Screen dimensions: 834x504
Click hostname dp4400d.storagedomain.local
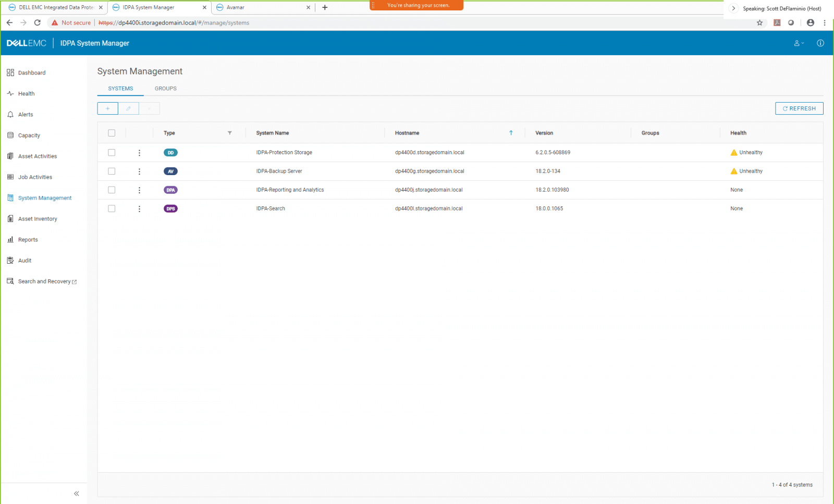[x=430, y=153]
